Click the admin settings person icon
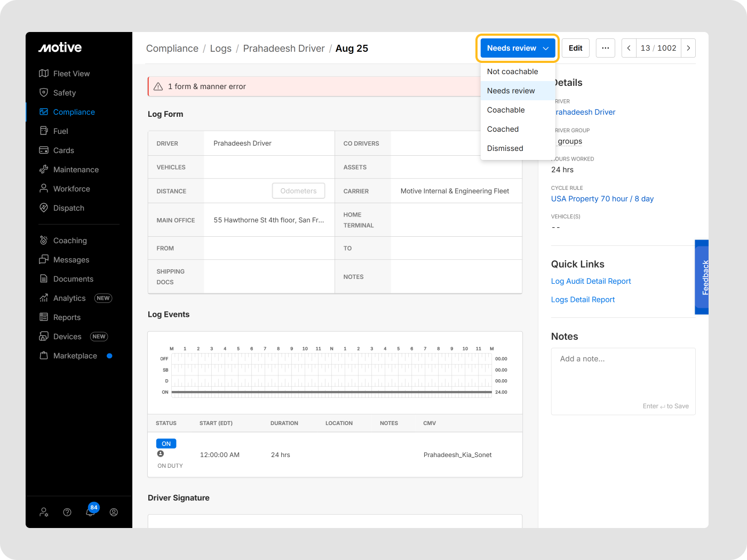Viewport: 747px width, 560px height. point(44,512)
